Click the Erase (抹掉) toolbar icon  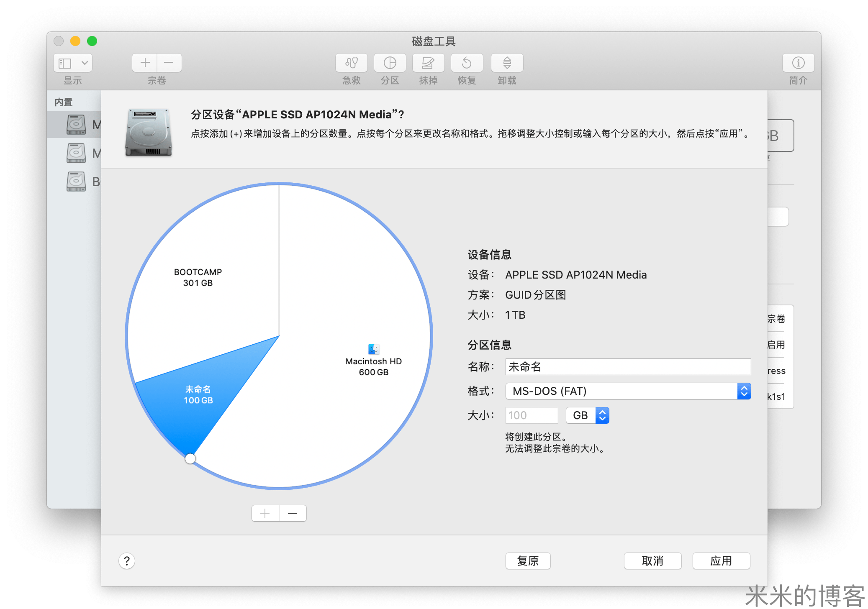pos(428,63)
